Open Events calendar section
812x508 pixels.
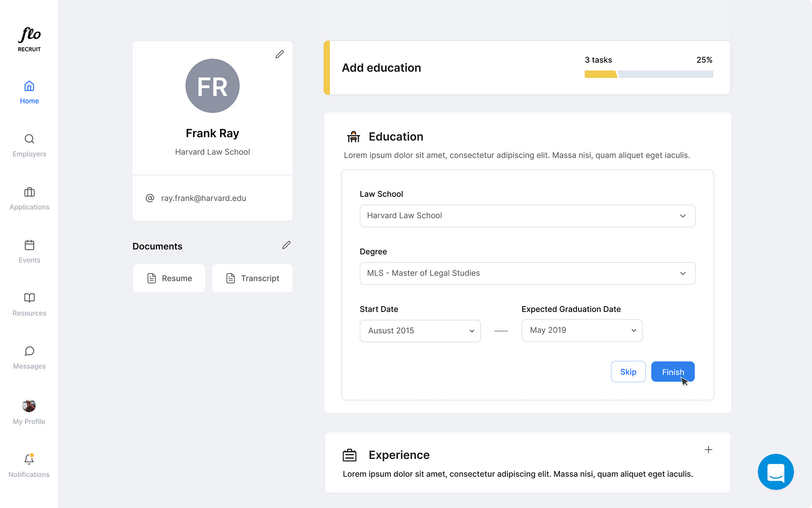click(29, 251)
